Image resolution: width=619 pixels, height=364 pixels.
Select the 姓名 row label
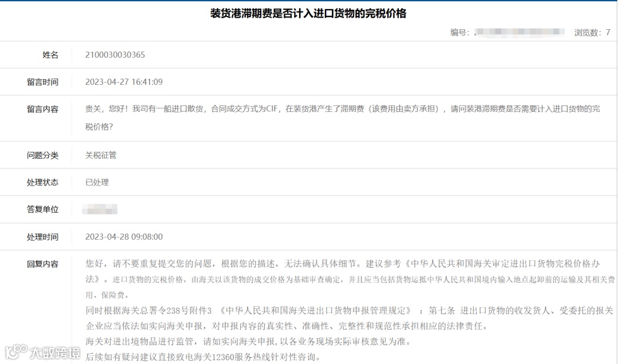click(x=50, y=55)
